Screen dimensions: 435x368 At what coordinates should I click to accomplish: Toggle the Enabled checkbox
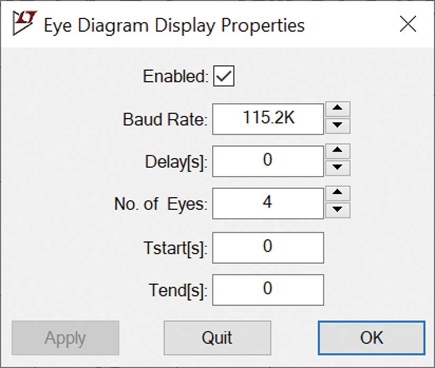coord(224,76)
